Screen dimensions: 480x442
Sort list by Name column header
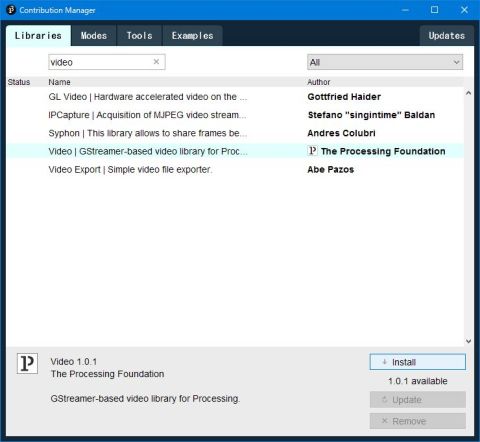point(59,82)
